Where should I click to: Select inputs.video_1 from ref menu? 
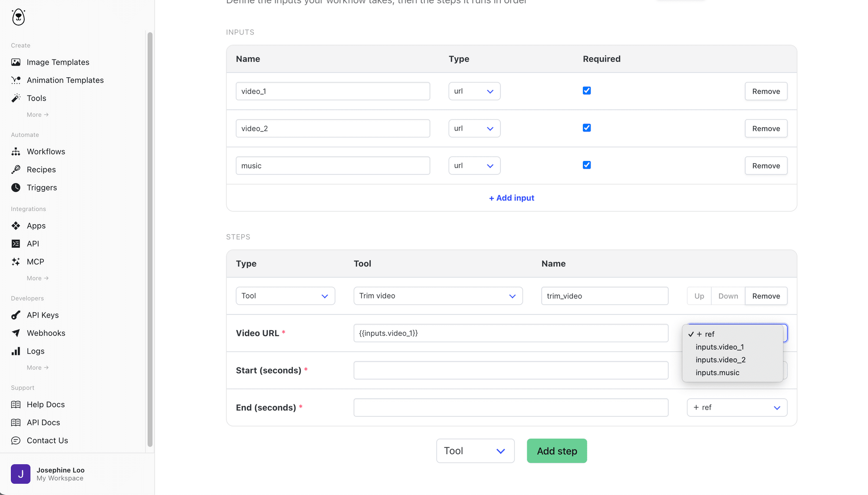732,347
